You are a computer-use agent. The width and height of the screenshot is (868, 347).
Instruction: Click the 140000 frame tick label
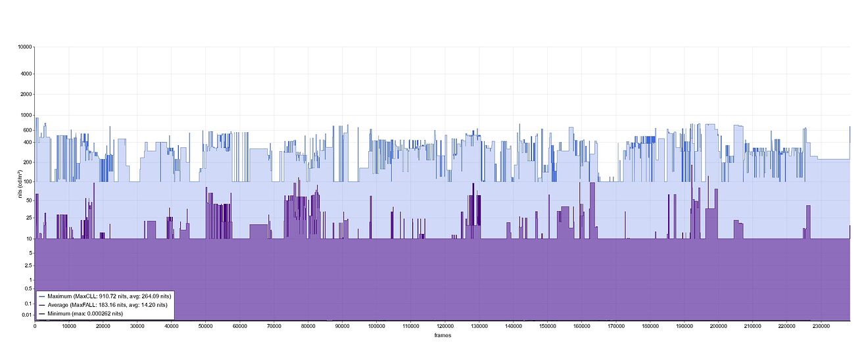pos(513,326)
